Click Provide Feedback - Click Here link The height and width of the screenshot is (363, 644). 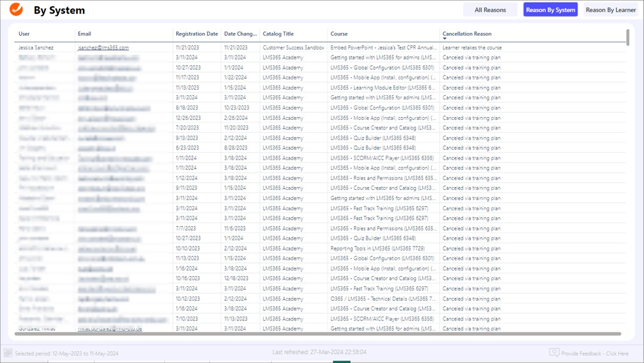(x=595, y=353)
